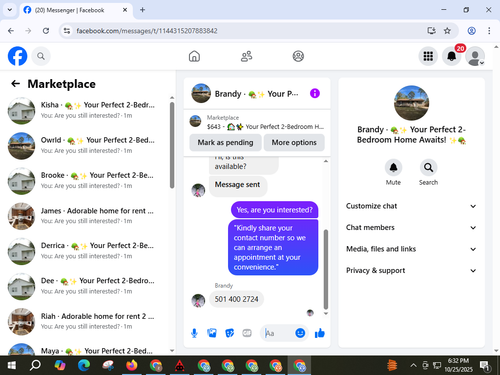Launch Microsoft Edge from taskbar
This screenshot has width=500, height=375.
click(x=84, y=366)
